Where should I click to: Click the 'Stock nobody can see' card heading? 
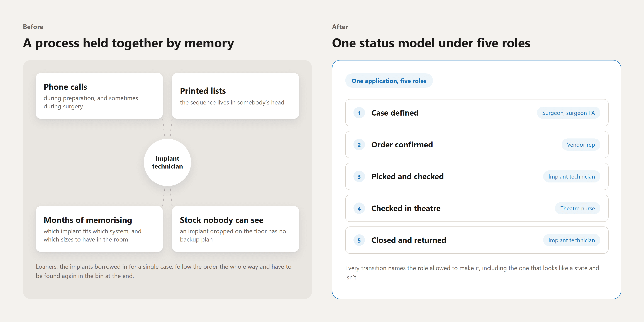click(221, 220)
